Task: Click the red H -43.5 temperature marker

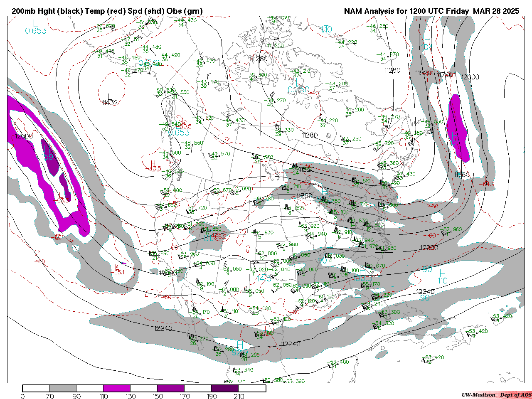Action: pyautogui.click(x=153, y=165)
